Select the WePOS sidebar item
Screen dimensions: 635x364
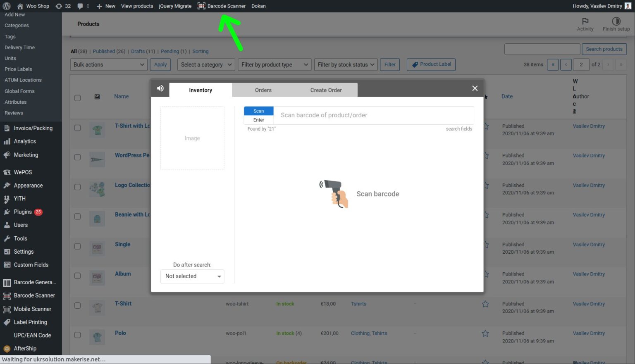(x=23, y=172)
